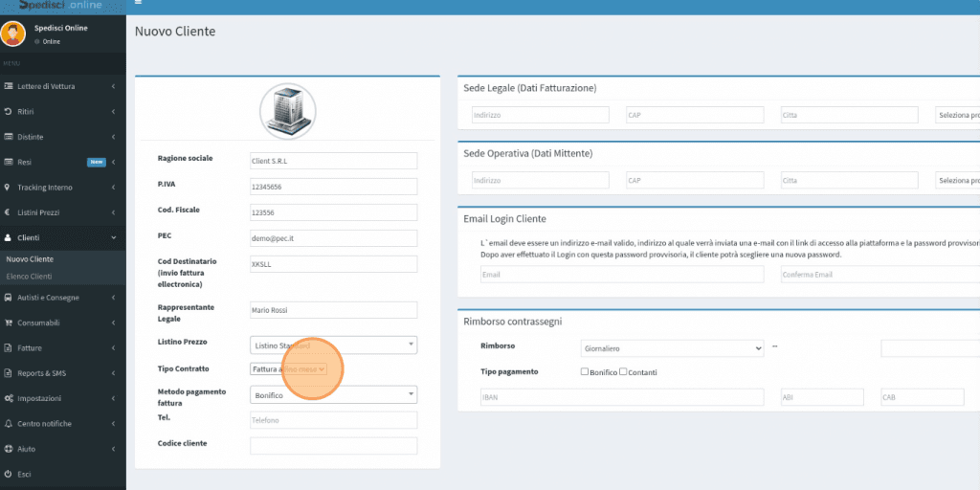
Task: Click the P.IVA input field
Action: click(x=334, y=187)
